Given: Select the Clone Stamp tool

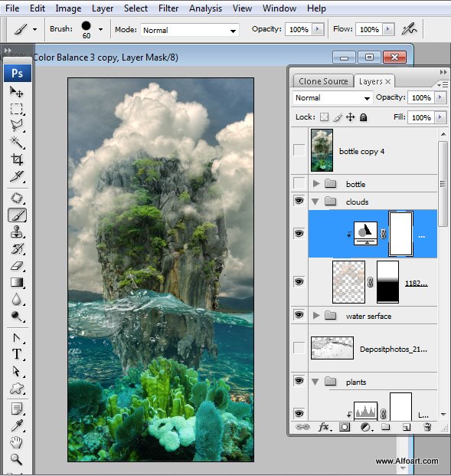Looking at the screenshot, I should pyautogui.click(x=17, y=232).
